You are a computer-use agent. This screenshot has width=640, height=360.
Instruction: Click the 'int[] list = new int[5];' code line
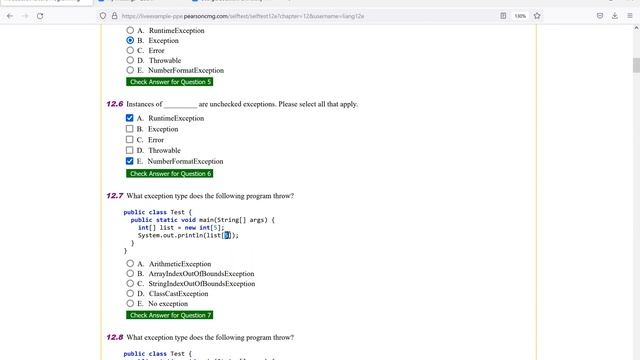pos(181,228)
